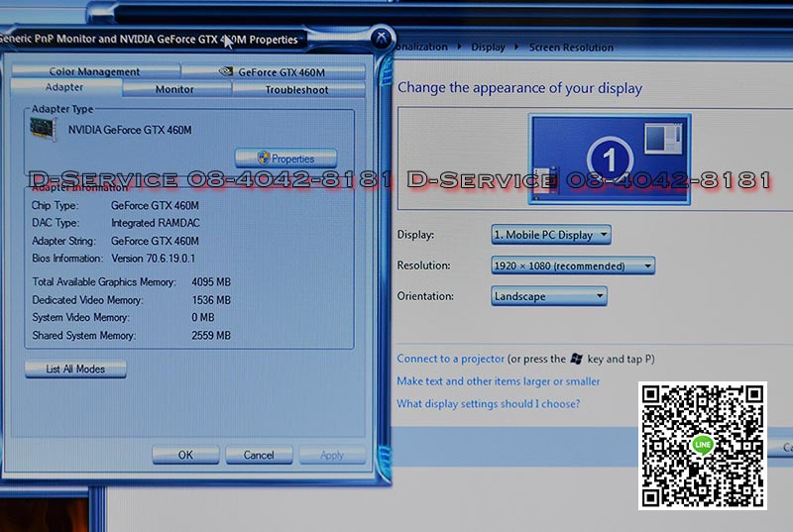Open the Display dropdown, Mobile PC Display
Viewport: 793px width, 532px height.
(x=551, y=235)
